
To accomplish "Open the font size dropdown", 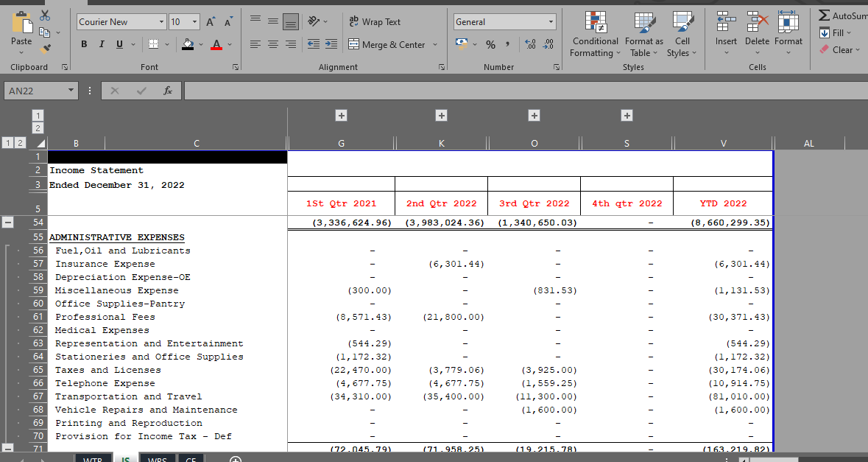I will [x=195, y=21].
